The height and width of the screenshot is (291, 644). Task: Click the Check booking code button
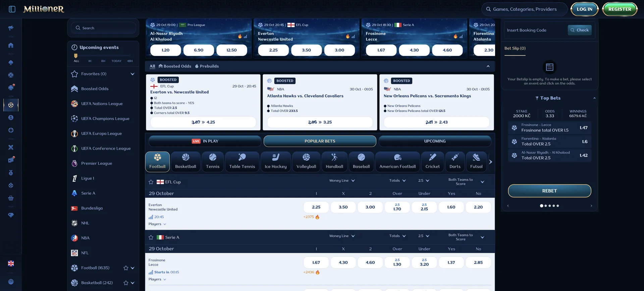[580, 30]
